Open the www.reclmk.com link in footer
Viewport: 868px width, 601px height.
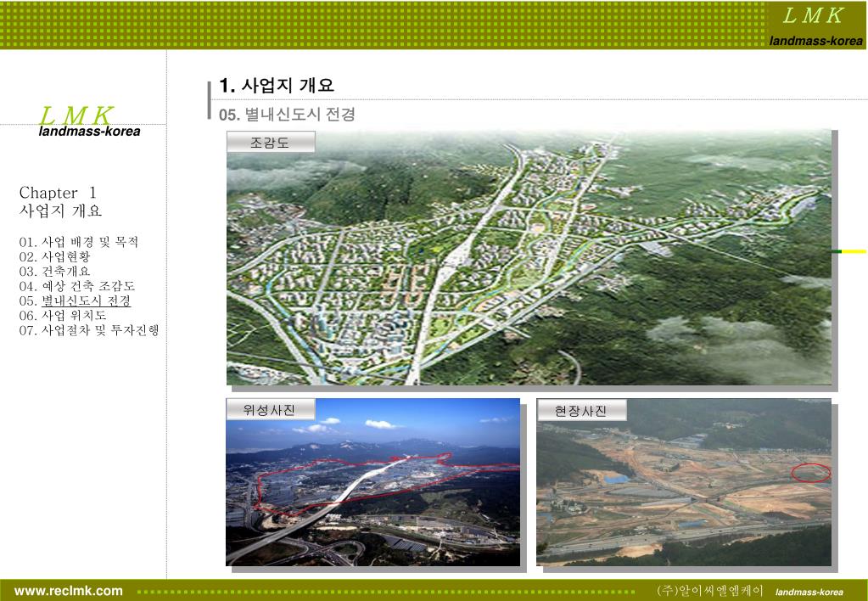point(69,591)
